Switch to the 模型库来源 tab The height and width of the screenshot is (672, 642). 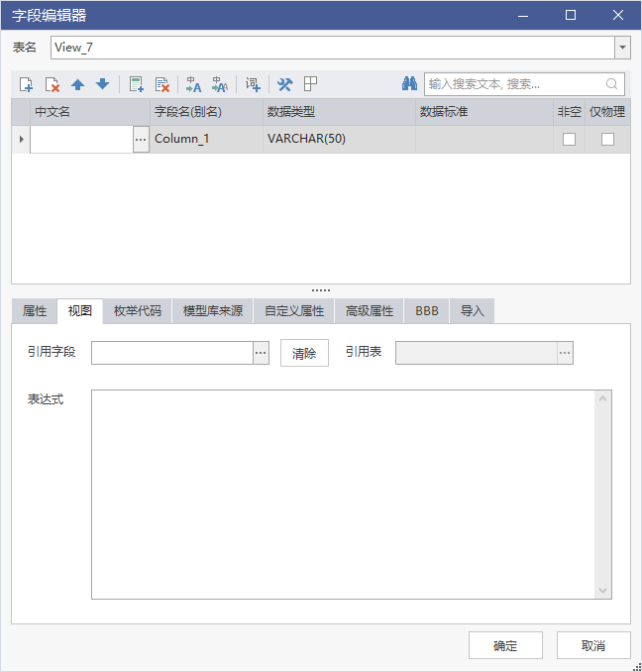(x=212, y=310)
